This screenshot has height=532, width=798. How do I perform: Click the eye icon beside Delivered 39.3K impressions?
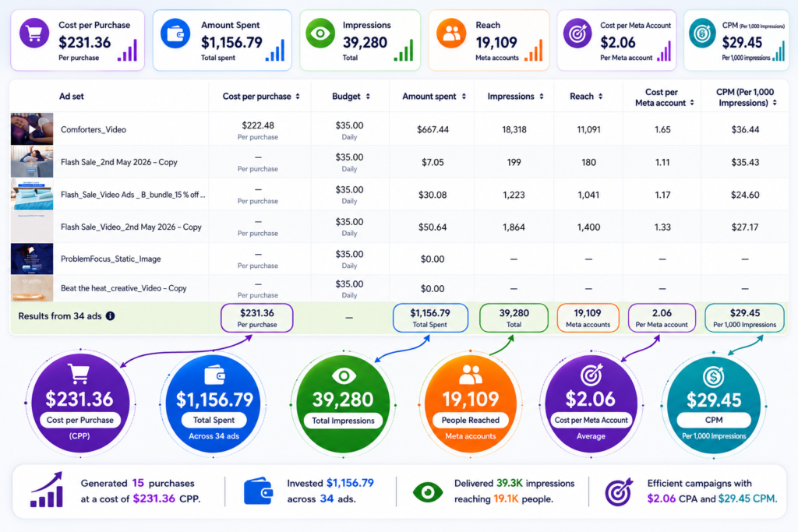pyautogui.click(x=428, y=491)
